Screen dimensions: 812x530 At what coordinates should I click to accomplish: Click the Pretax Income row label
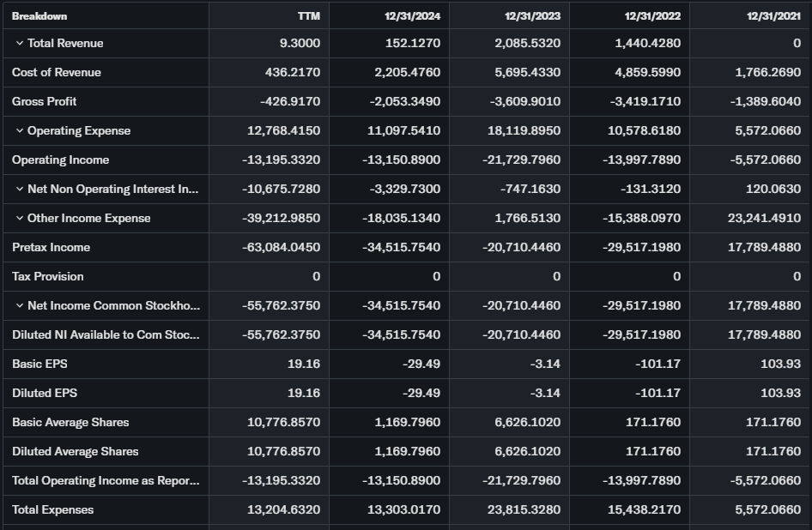[52, 248]
